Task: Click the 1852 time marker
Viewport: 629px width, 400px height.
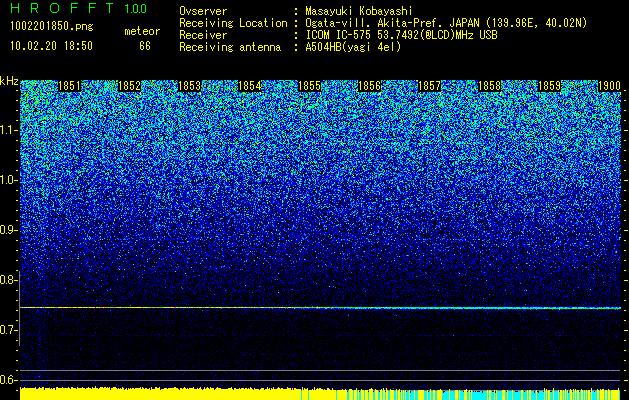Action: coord(129,86)
